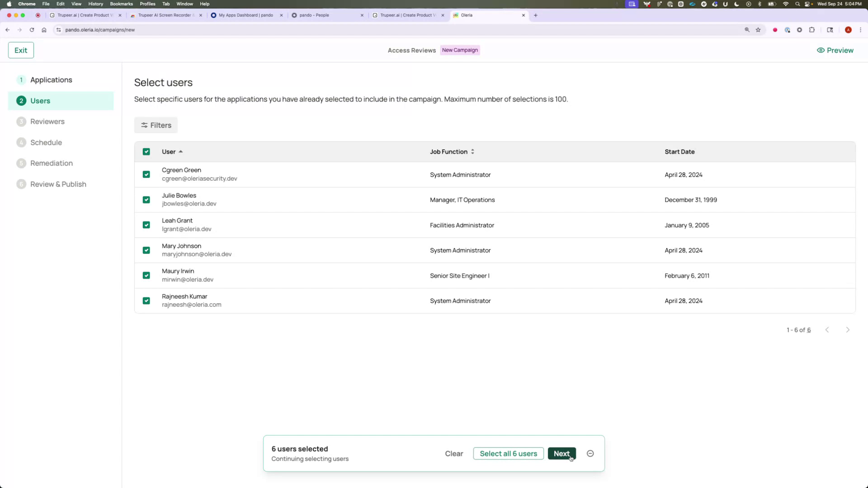
Task: Click the red recording indicator icon
Action: point(775,30)
